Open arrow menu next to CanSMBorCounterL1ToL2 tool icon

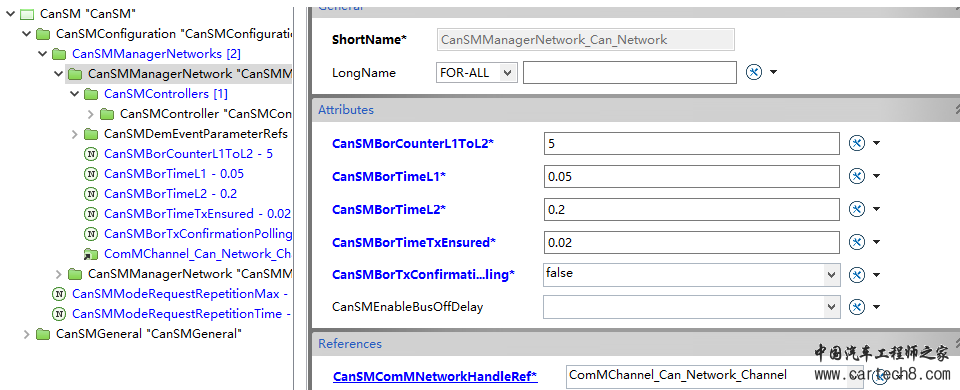point(876,143)
